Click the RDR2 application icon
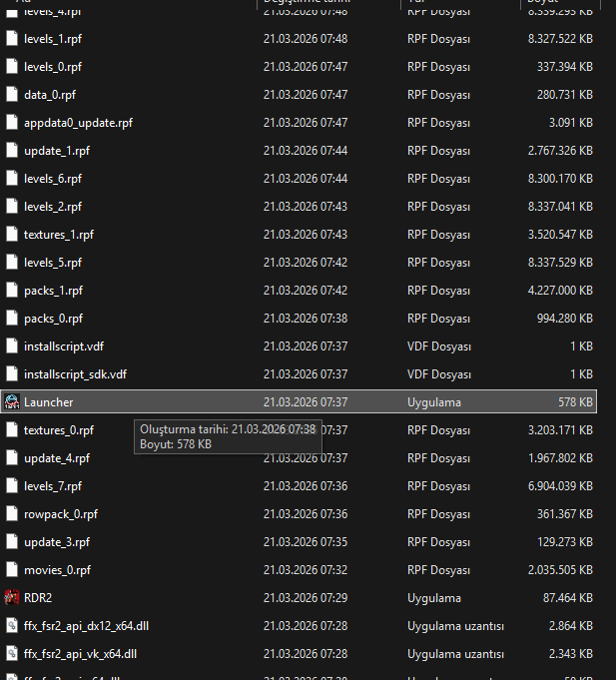 coord(12,597)
